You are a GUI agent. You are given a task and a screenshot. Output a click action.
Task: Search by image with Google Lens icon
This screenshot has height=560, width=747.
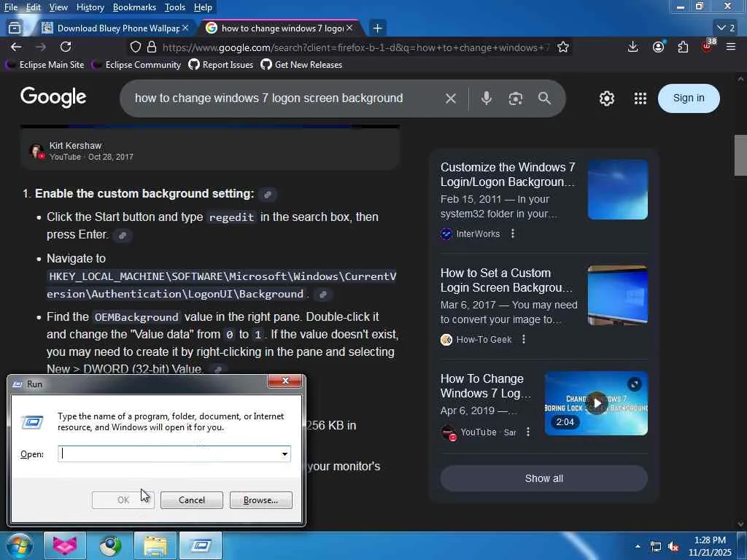click(x=516, y=98)
